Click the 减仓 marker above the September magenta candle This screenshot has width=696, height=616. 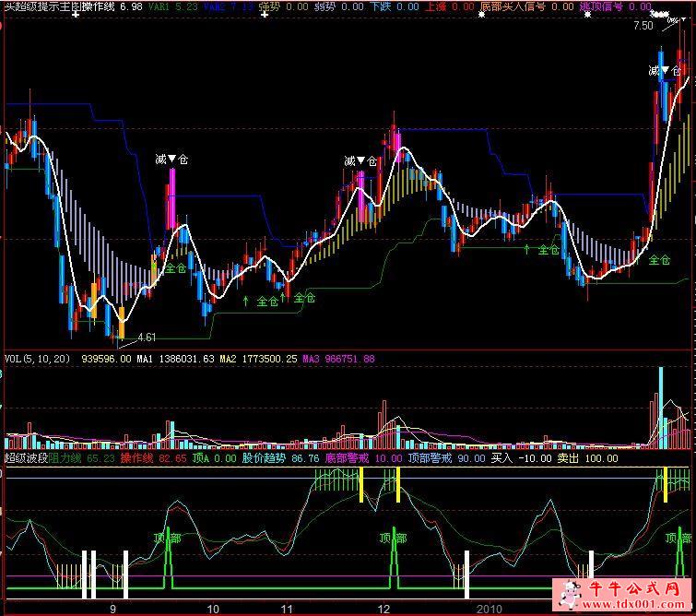171,159
